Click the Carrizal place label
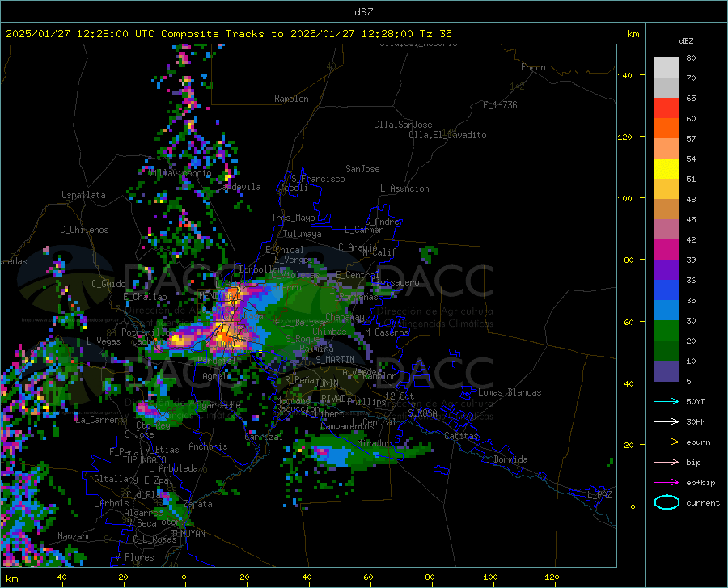This screenshot has height=588, width=728. point(263,437)
